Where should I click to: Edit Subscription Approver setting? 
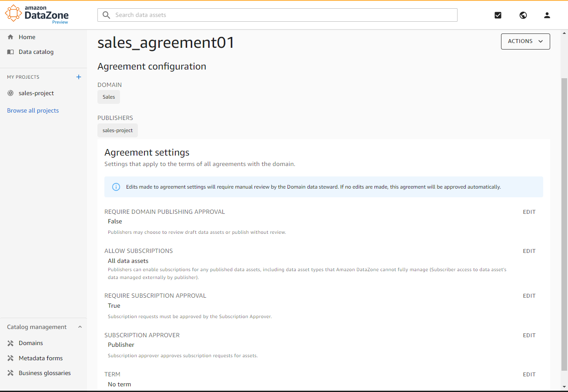point(529,336)
